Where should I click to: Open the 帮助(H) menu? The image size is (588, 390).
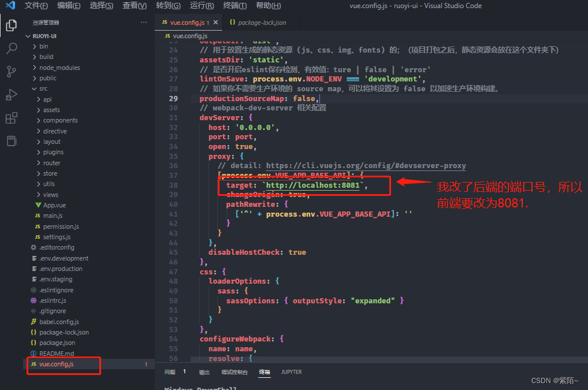pos(268,6)
